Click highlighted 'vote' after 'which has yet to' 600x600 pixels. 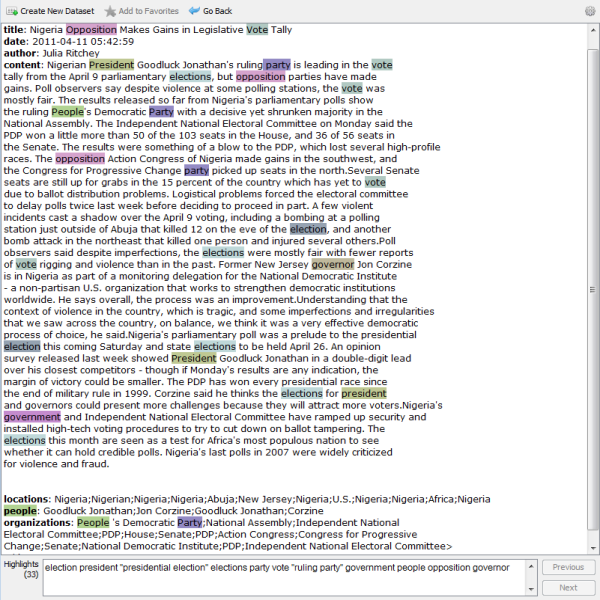(x=375, y=182)
